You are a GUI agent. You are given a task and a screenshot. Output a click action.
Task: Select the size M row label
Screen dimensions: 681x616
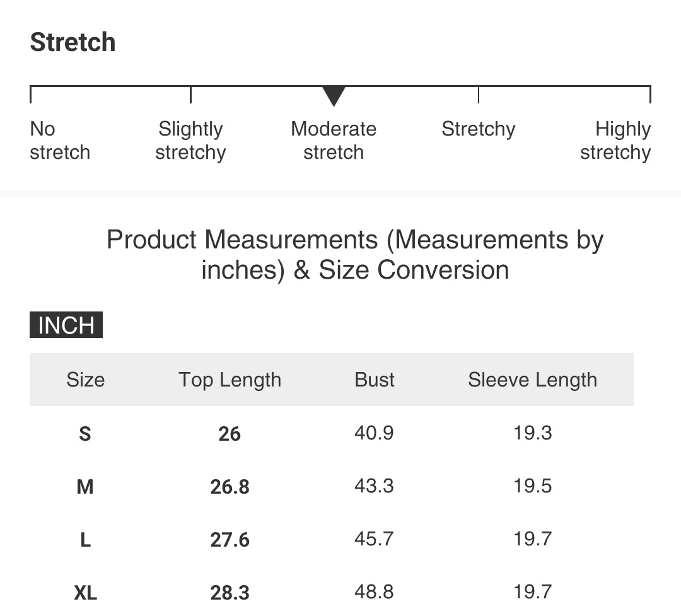point(85,487)
